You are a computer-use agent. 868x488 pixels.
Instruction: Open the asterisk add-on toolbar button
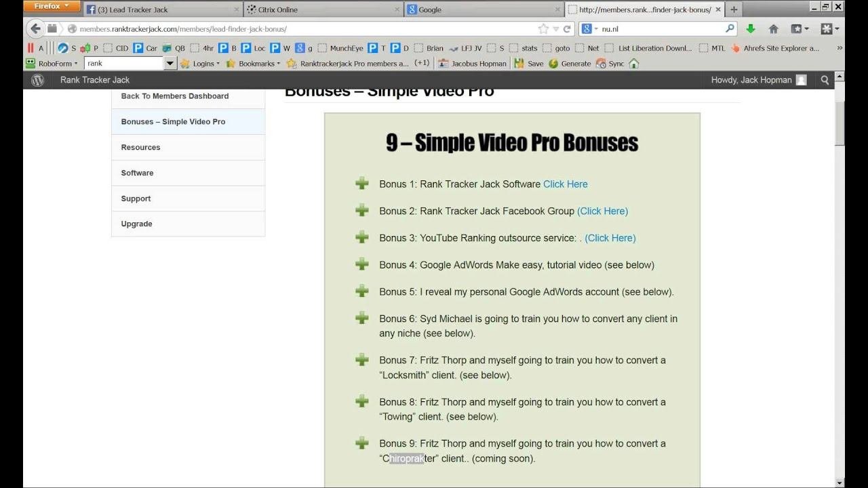[x=830, y=28]
